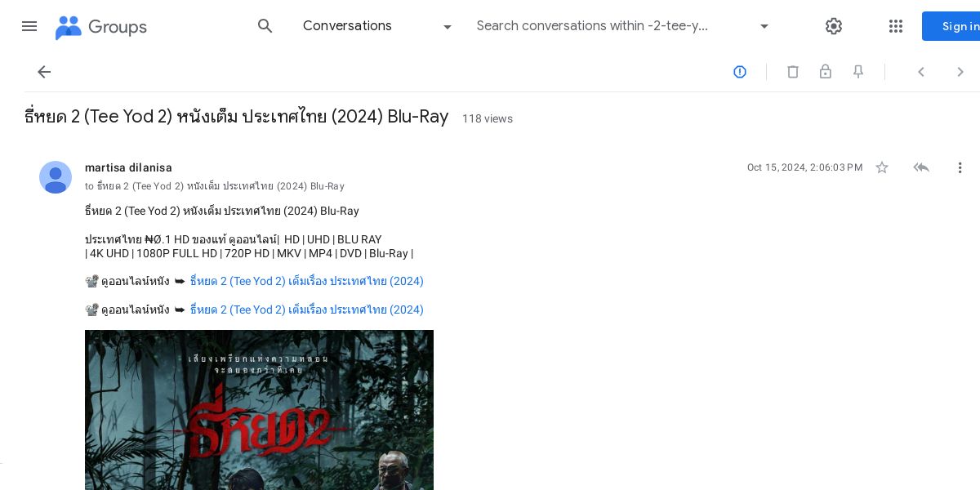The image size is (980, 490).
Task: Click the search magnifier icon
Action: (265, 26)
